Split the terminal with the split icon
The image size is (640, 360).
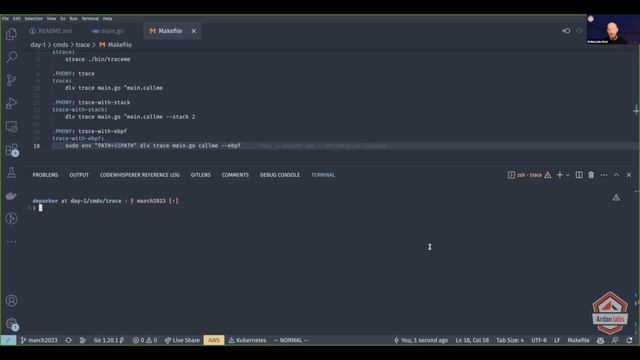click(x=579, y=175)
